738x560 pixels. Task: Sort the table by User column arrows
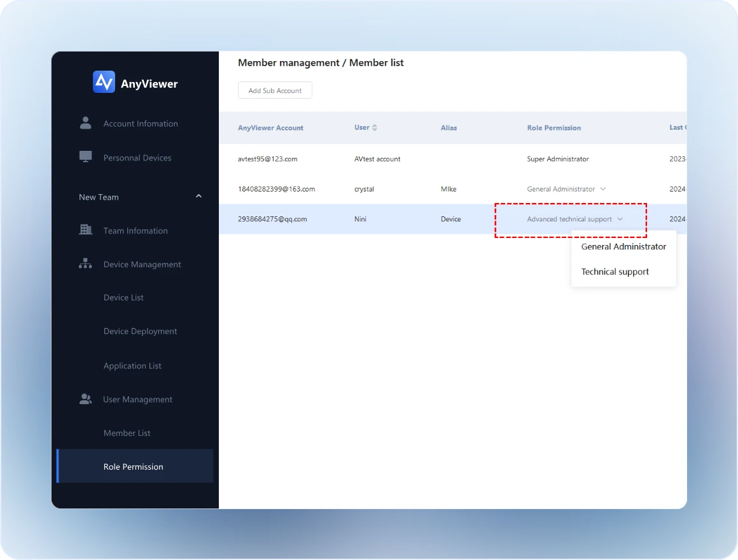375,128
